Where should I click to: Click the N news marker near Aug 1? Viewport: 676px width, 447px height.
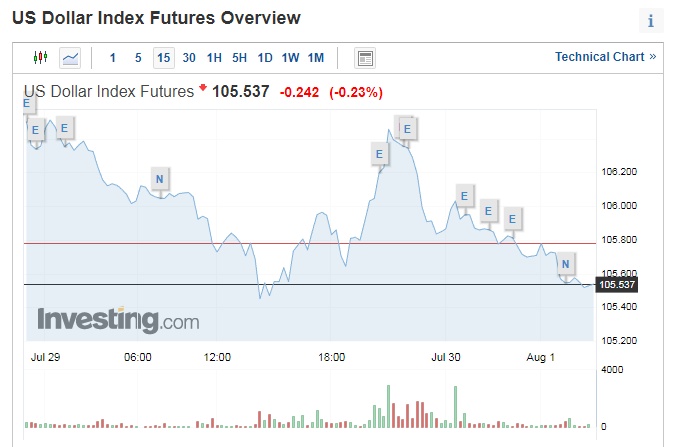pos(566,264)
